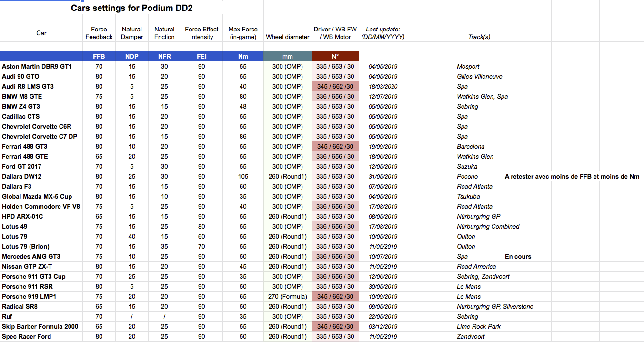Select the 'Force Feedback' header cell
The height and width of the screenshot is (342, 644).
(99, 33)
